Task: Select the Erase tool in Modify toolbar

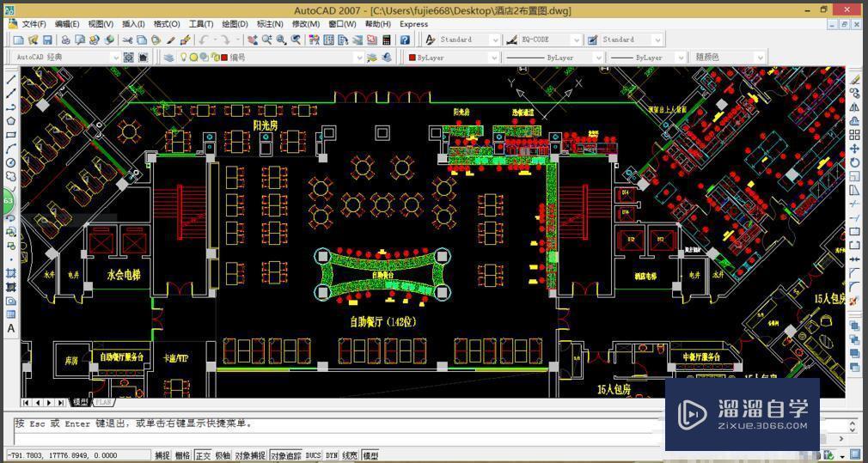Action: (855, 80)
